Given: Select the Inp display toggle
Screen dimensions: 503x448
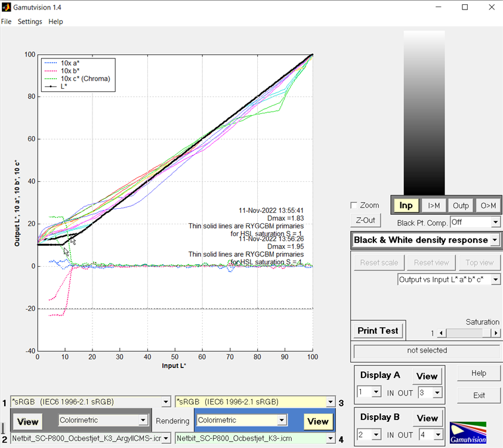Looking at the screenshot, I should 406,205.
